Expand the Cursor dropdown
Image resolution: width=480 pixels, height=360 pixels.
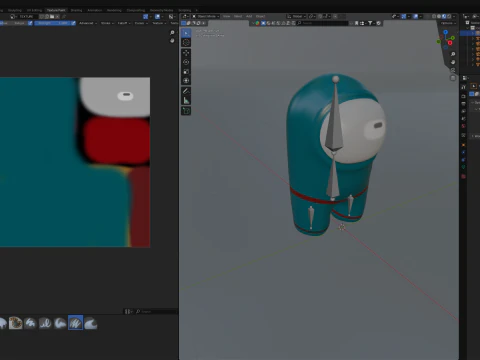(x=141, y=23)
